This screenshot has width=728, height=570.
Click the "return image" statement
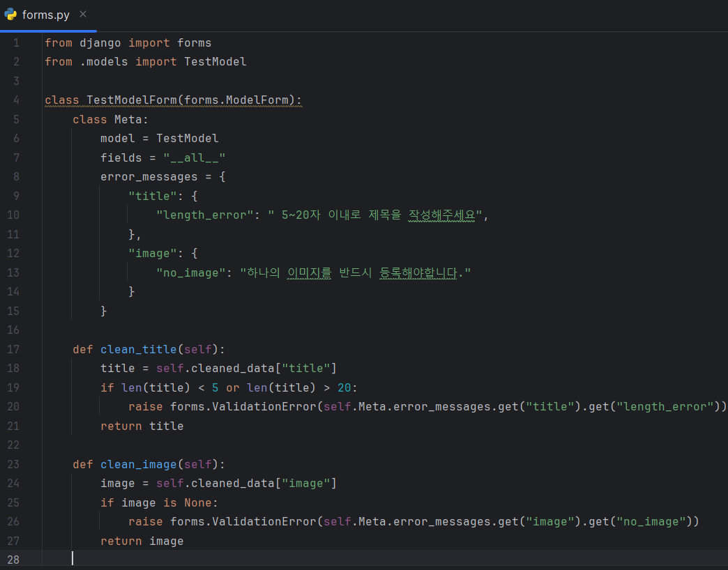click(142, 541)
